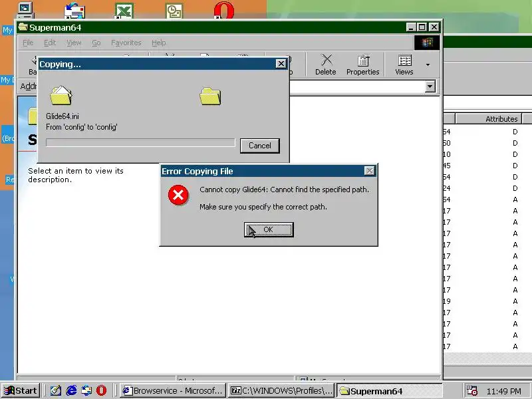The image size is (532, 399).
Task: Expand the Views dropdown arrow
Action: [x=428, y=65]
